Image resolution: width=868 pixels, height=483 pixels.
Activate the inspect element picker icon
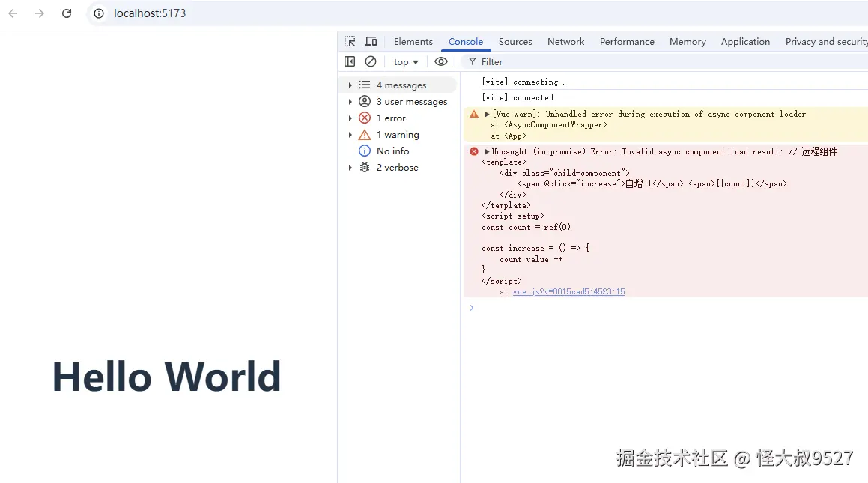click(x=350, y=41)
